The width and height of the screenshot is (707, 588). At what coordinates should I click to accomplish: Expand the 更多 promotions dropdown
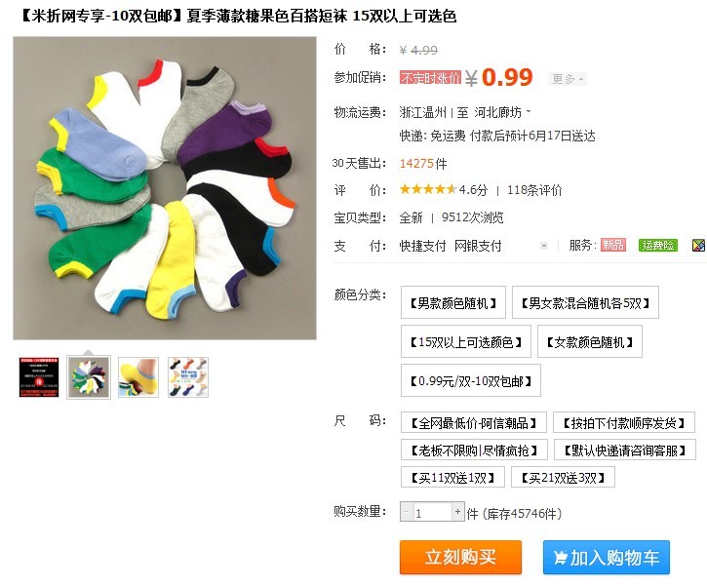click(568, 79)
